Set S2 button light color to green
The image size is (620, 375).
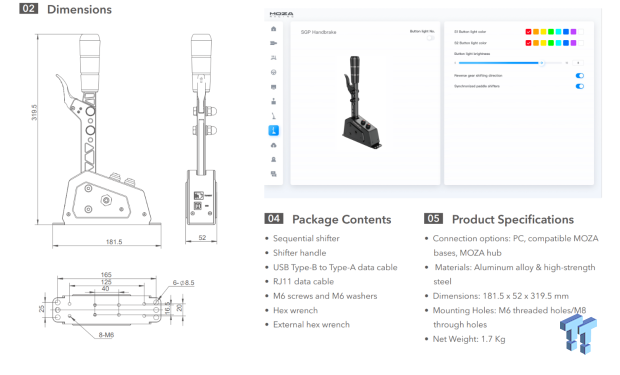[551, 43]
